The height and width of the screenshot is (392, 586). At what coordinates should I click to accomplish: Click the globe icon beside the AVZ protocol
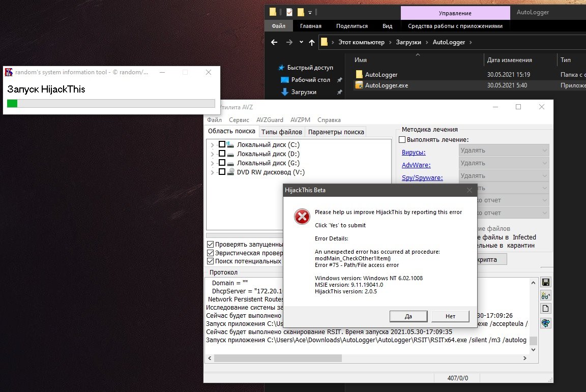(545, 323)
